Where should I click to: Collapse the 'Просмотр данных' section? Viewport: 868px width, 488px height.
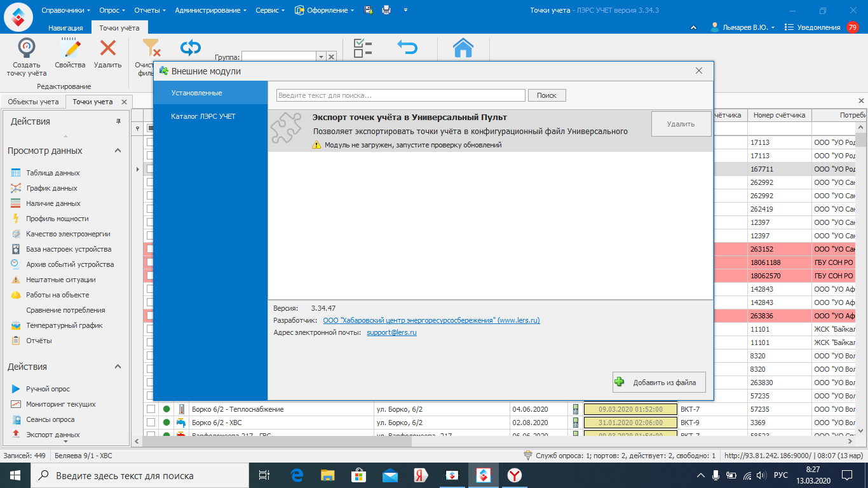118,151
